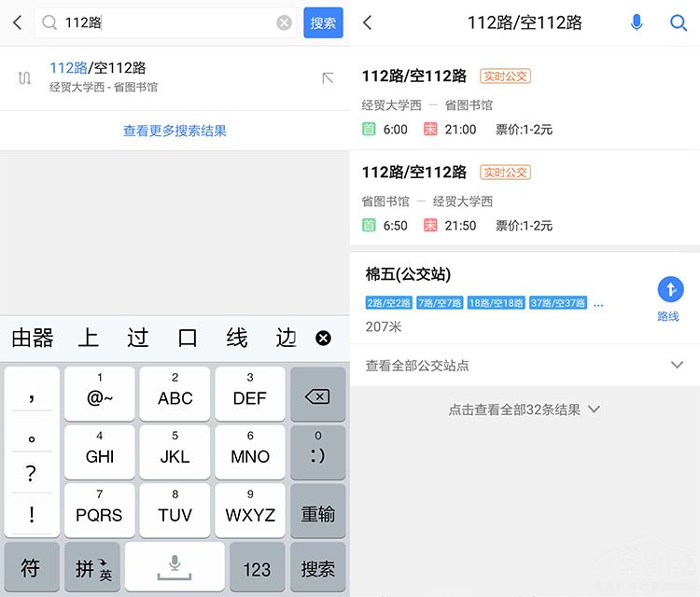The width and height of the screenshot is (700, 597).
Task: Tap the magnifier search icon in header
Action: click(x=679, y=23)
